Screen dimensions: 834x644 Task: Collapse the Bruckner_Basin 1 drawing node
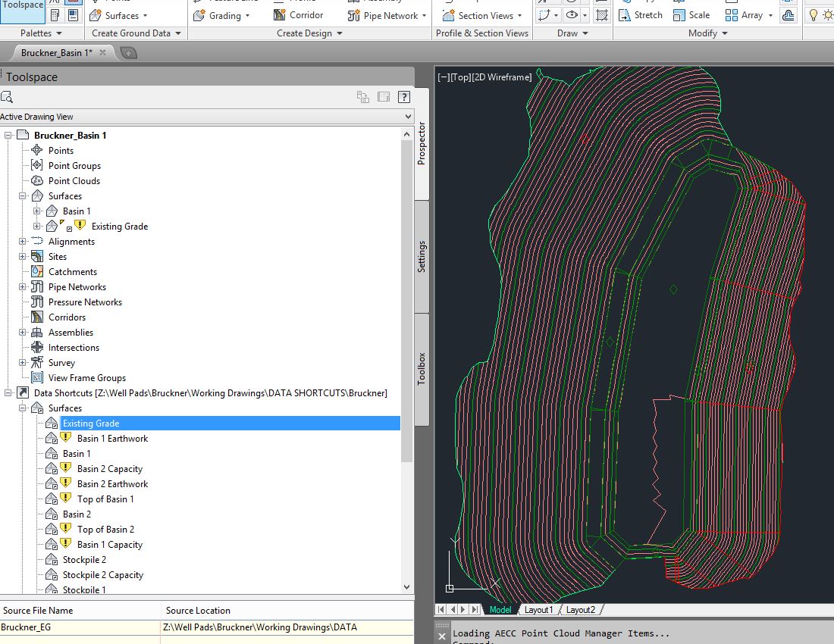point(8,135)
